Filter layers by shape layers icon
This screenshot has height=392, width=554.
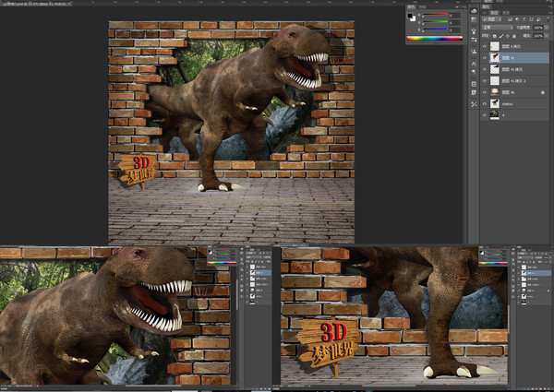click(x=532, y=19)
